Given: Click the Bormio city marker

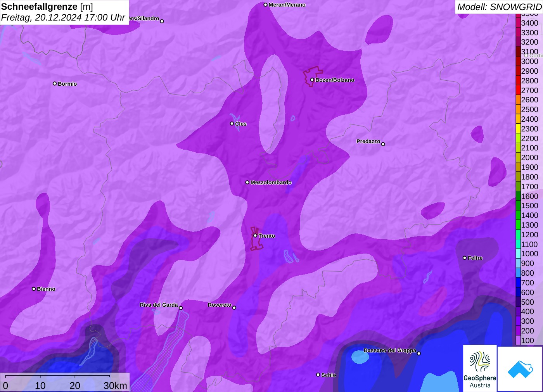Looking at the screenshot, I should pos(55,84).
